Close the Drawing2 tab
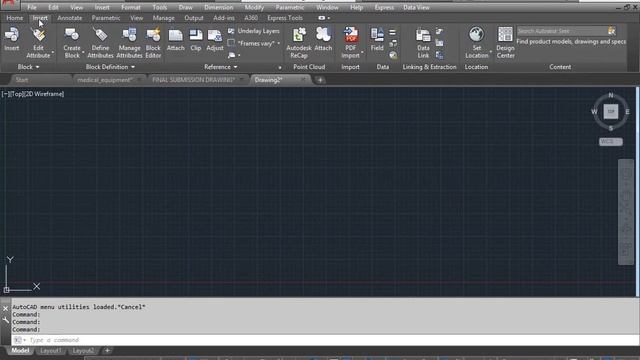This screenshot has width=640, height=360. (x=303, y=80)
